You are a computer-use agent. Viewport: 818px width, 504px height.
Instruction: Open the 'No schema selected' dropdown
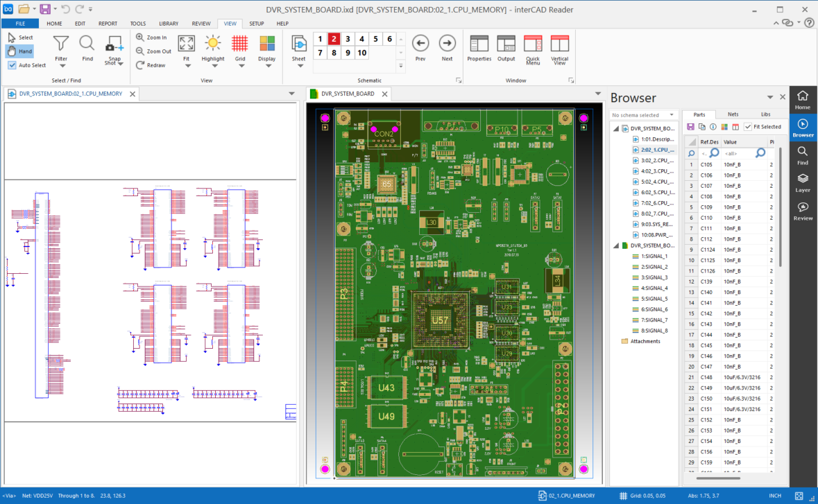643,115
